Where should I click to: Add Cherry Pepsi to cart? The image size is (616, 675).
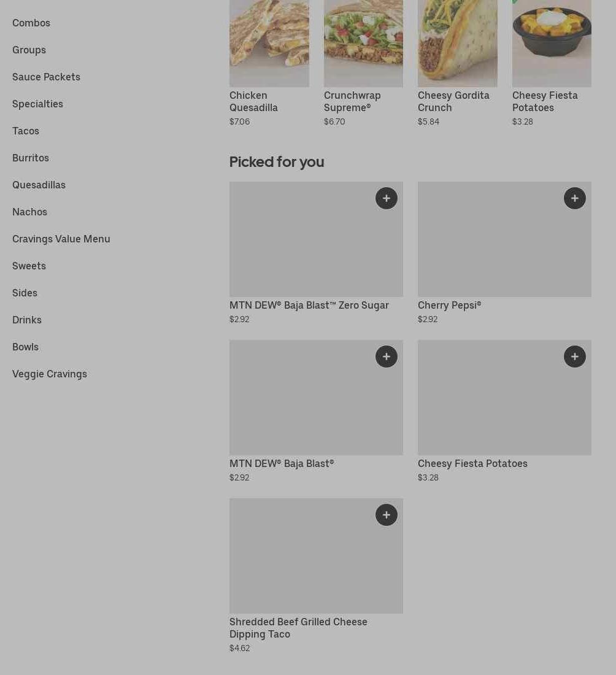click(x=575, y=198)
